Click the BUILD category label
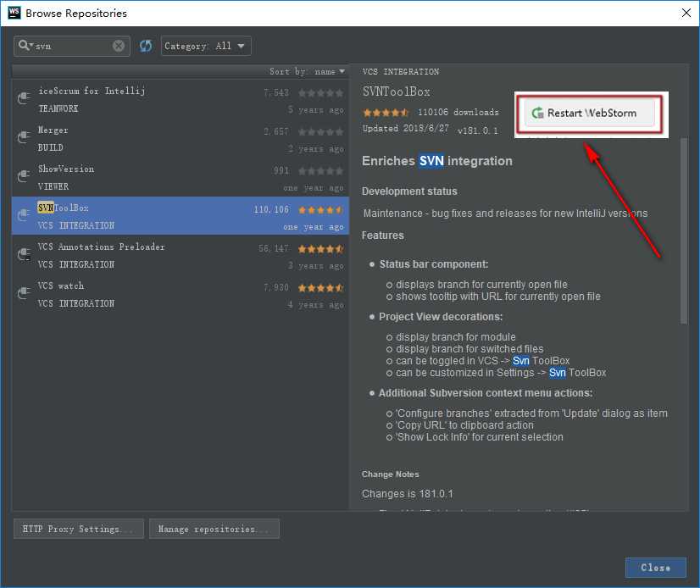 pos(51,147)
